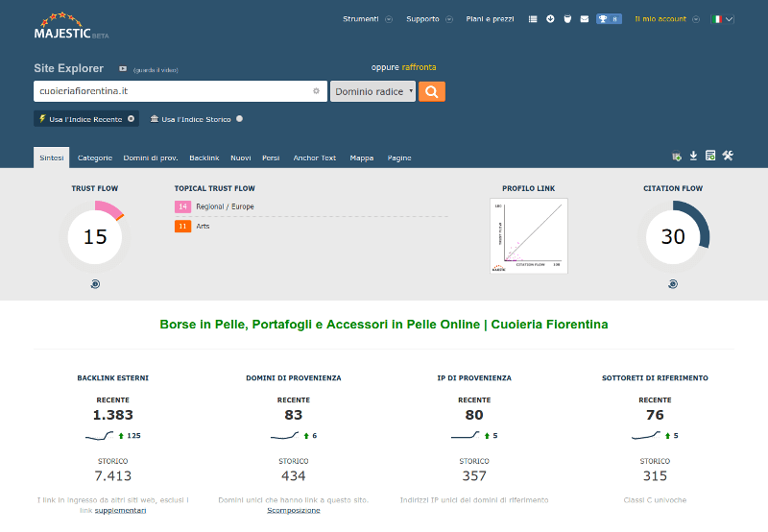
Task: Click the gear icon inside the search field
Action: coord(316,91)
